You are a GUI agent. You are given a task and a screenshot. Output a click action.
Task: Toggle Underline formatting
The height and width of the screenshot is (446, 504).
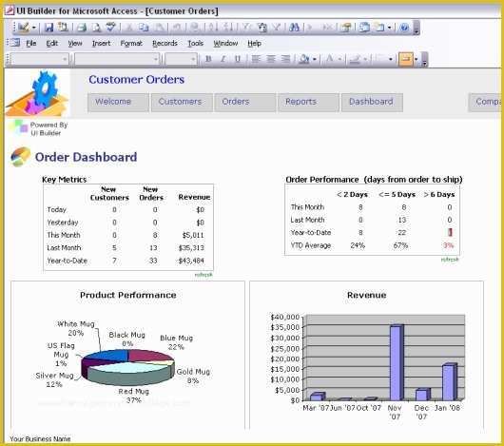[x=238, y=59]
